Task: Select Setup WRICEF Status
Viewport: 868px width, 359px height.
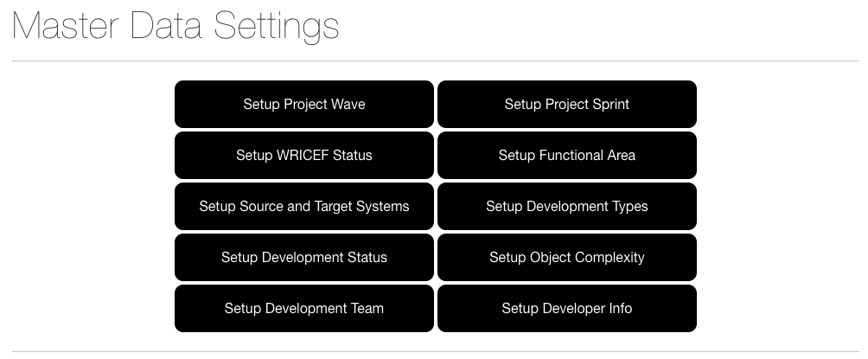Action: coord(304,156)
